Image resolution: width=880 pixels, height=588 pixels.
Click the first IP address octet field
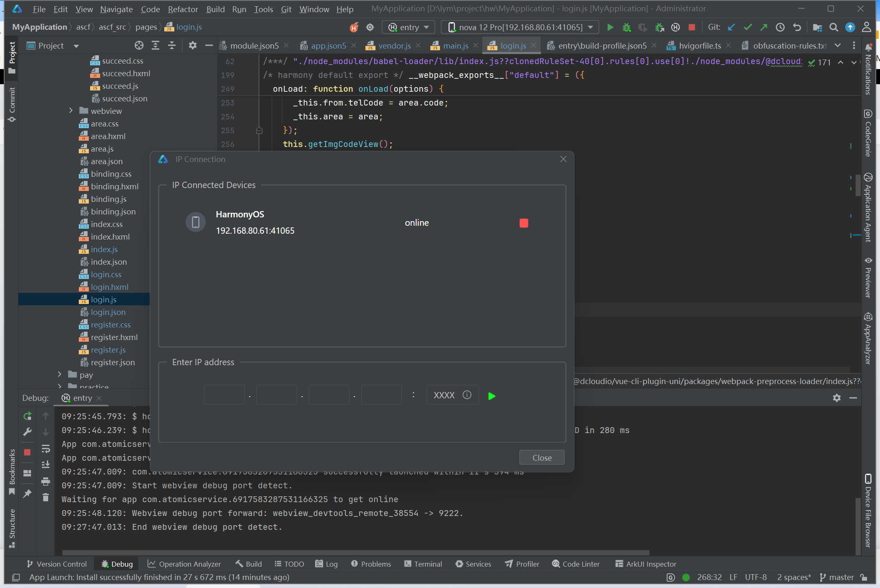click(x=224, y=395)
